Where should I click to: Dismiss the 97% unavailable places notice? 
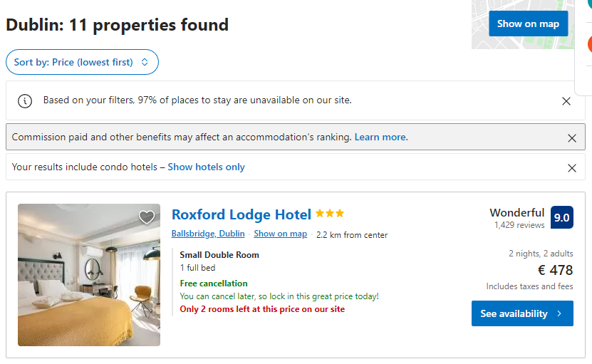(x=566, y=101)
